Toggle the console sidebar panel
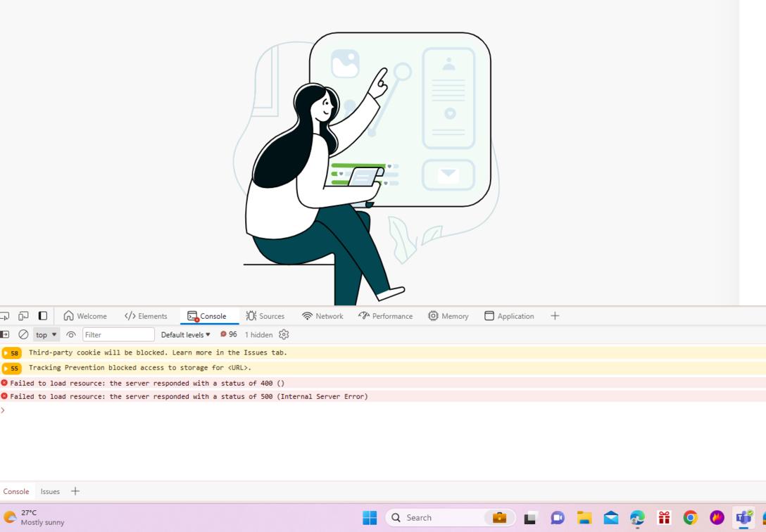 coord(5,335)
